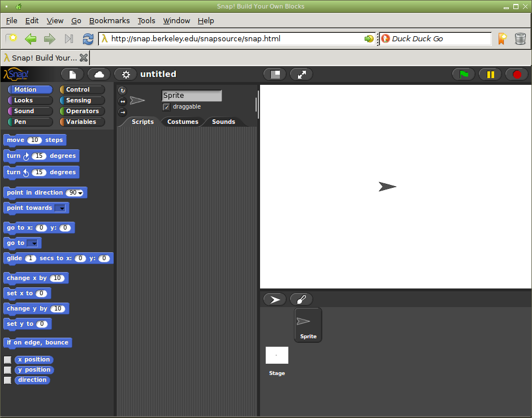Click the green go arrow in address bar
532x418 pixels.
369,38
